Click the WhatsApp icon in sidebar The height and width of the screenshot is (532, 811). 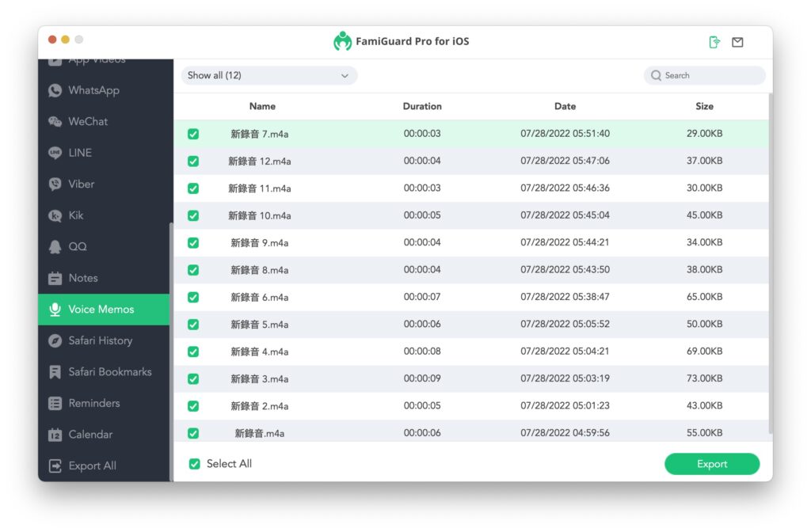click(x=55, y=90)
